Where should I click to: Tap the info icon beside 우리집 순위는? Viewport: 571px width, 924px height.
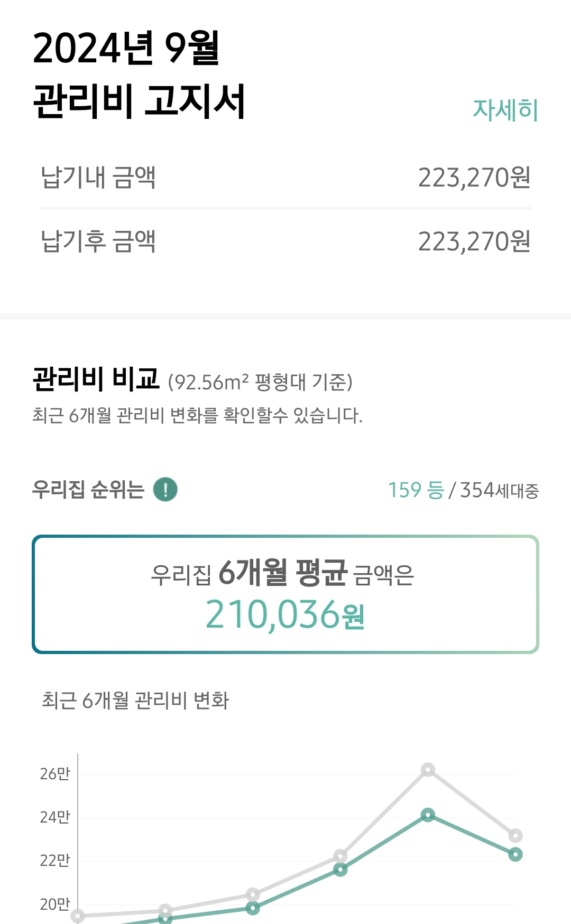click(165, 489)
